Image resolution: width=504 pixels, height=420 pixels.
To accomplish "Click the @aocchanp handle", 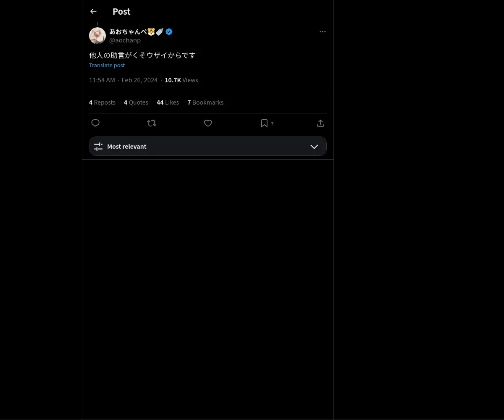I will click(x=125, y=40).
